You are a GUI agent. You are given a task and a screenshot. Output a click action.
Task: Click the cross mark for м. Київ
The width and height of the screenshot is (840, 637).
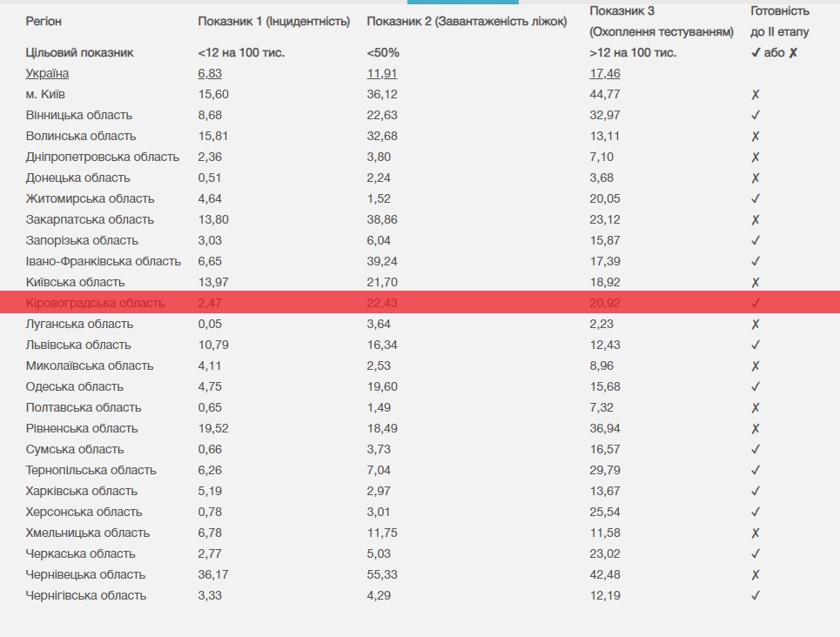(x=756, y=95)
